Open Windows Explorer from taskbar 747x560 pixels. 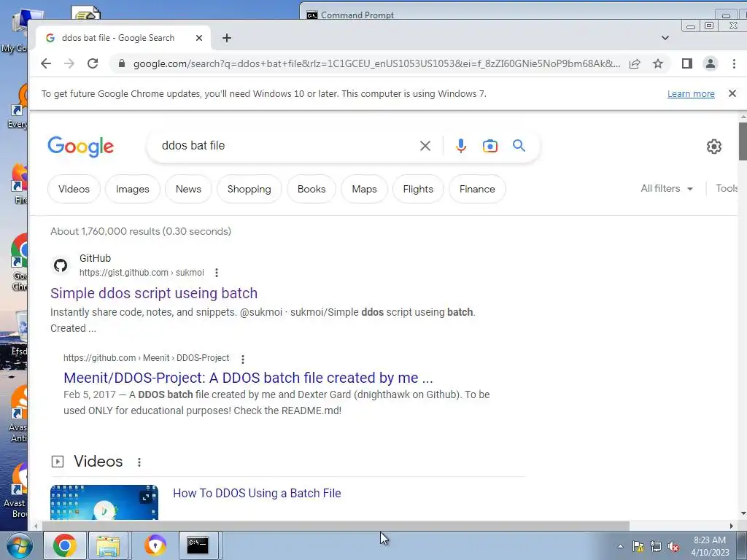click(x=108, y=545)
